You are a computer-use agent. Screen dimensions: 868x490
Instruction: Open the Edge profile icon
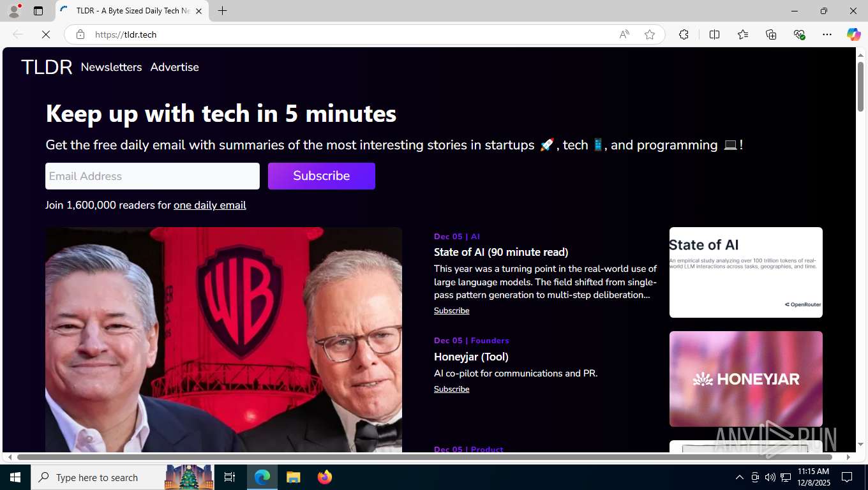click(x=14, y=11)
